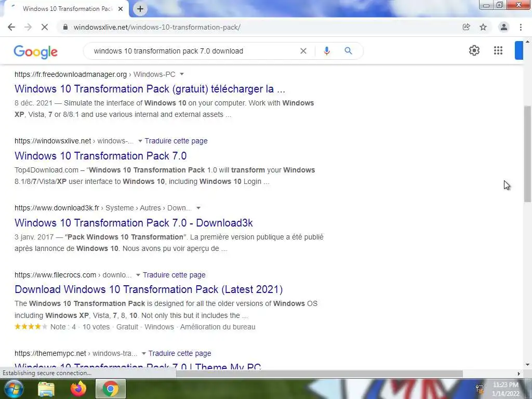This screenshot has height=399, width=532.
Task: Click the blue account button beside apps grid
Action: tap(519, 50)
